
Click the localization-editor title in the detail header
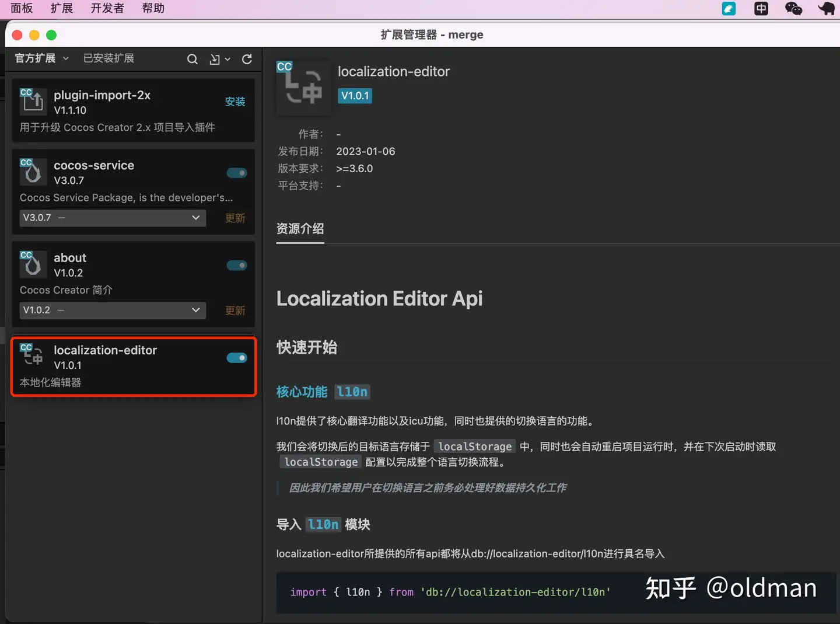point(394,71)
